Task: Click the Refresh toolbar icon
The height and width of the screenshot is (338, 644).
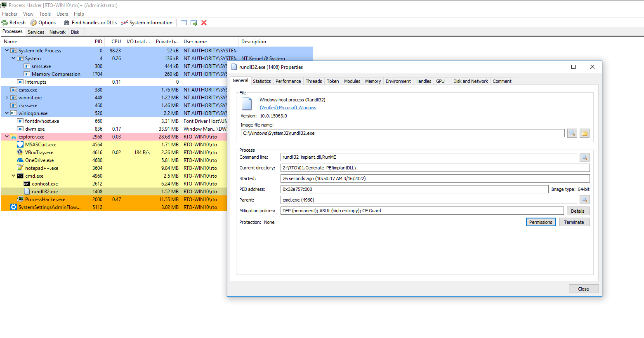Action: (5, 23)
